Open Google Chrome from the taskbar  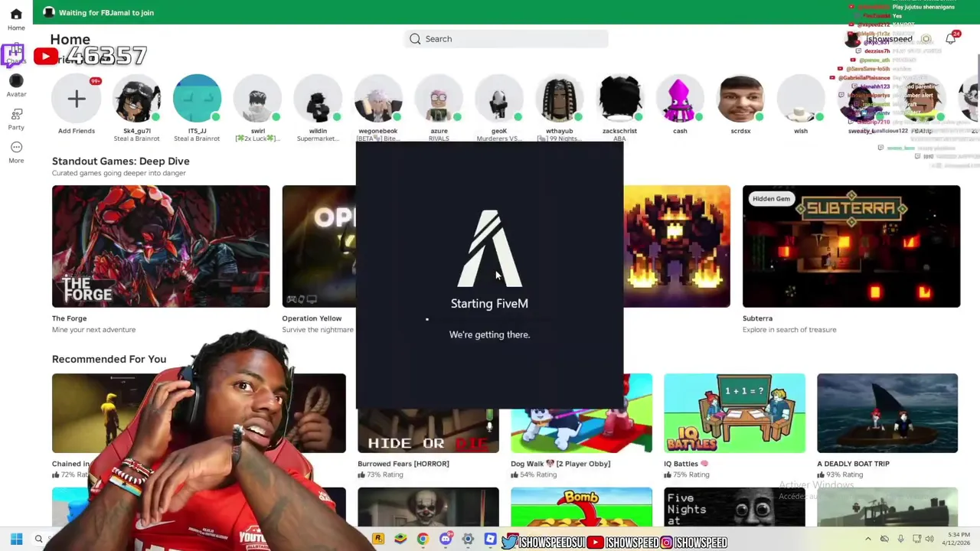click(423, 540)
